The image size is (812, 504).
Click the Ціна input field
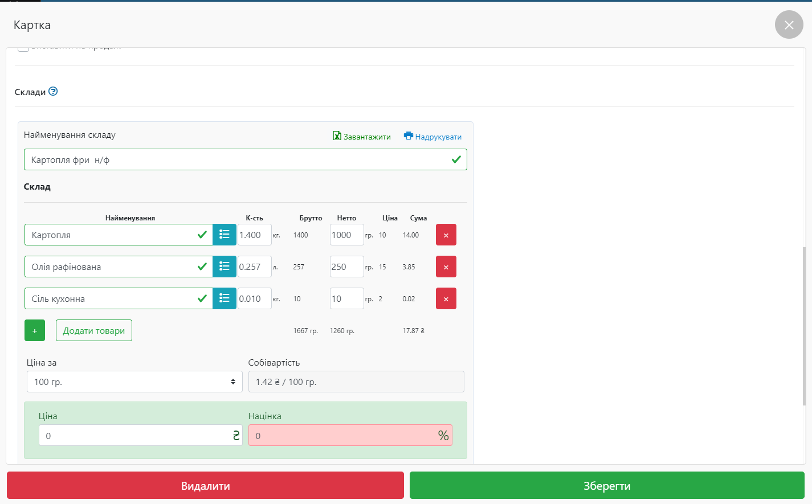[x=134, y=436]
